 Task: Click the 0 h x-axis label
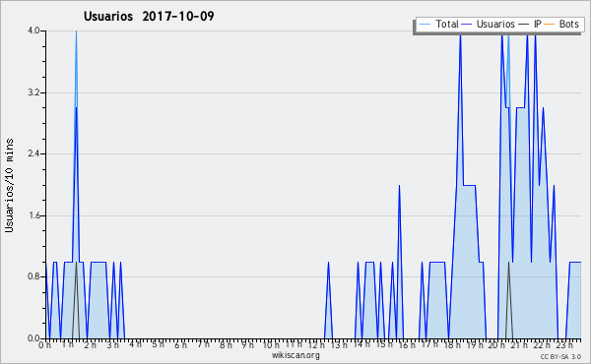44,344
